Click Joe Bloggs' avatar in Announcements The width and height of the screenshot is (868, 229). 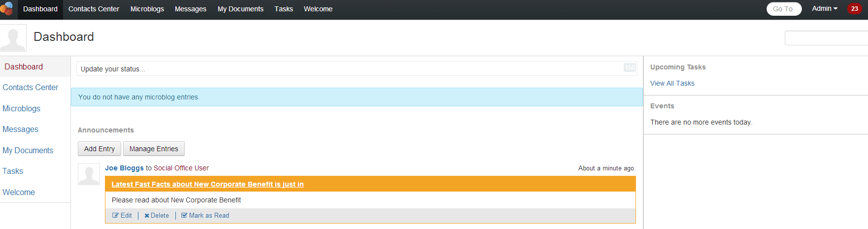click(x=89, y=174)
